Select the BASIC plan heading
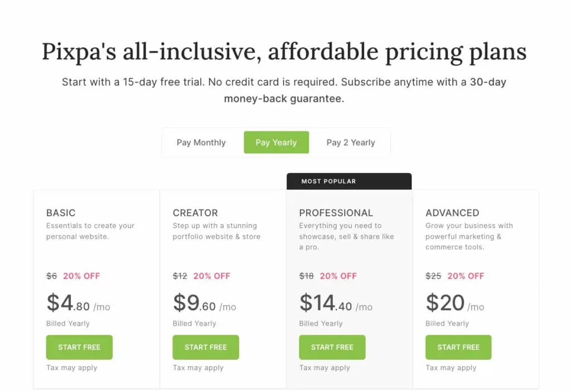 coord(61,212)
